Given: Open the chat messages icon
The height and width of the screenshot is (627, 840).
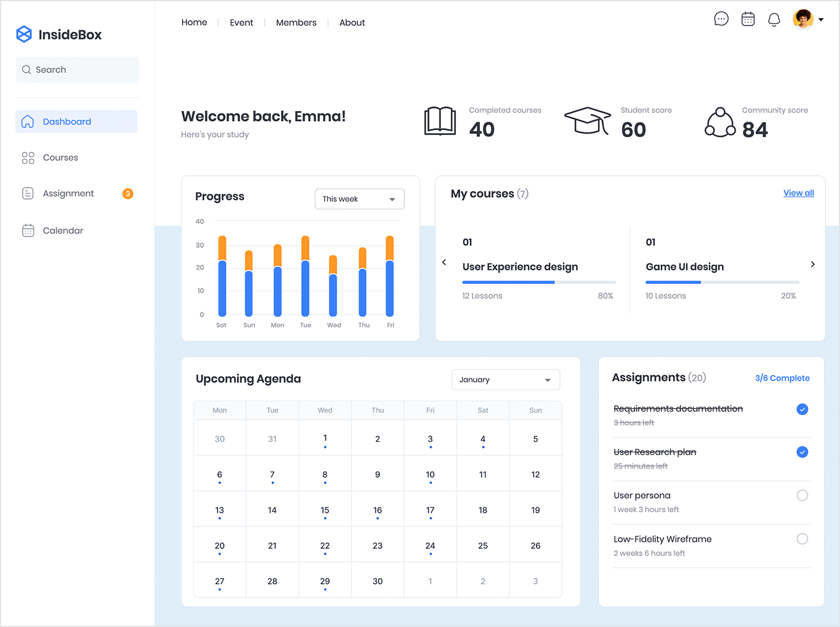Looking at the screenshot, I should [x=721, y=19].
